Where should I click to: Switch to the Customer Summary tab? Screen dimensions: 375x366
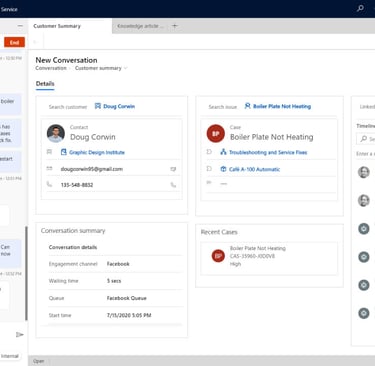pyautogui.click(x=57, y=26)
